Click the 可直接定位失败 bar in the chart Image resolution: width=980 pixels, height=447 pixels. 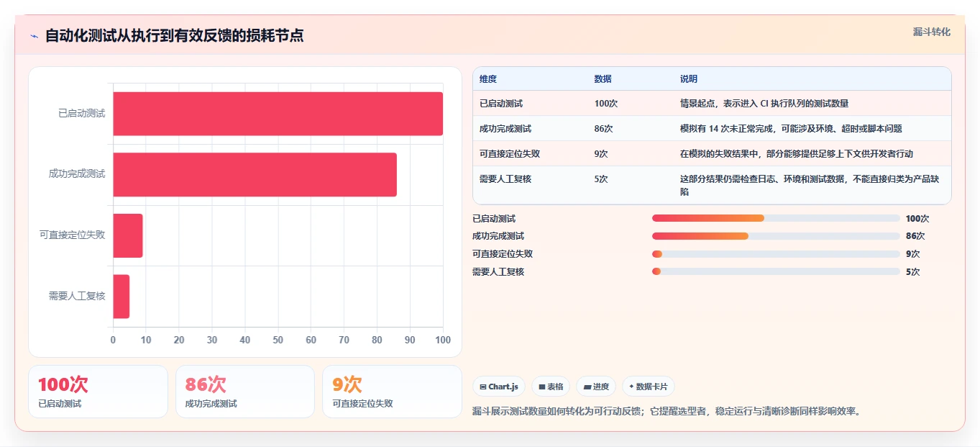[128, 235]
